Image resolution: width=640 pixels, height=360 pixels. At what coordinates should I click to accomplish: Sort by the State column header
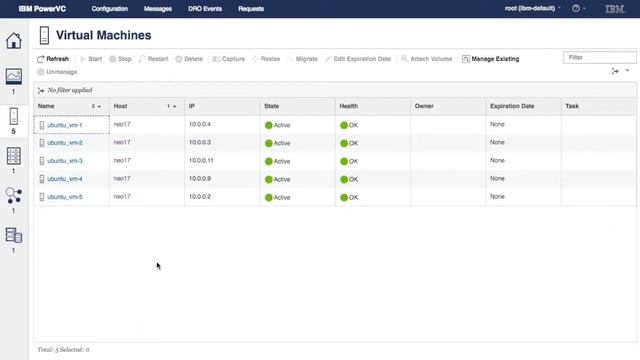click(x=298, y=106)
